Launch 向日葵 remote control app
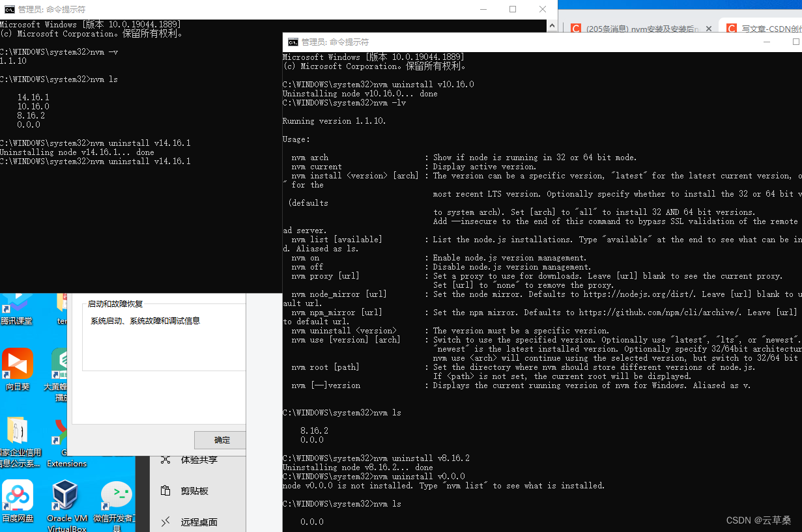Image resolution: width=802 pixels, height=532 pixels. point(17,365)
